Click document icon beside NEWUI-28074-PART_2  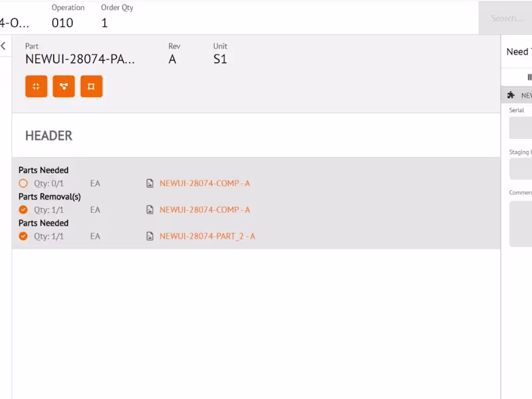click(x=150, y=236)
